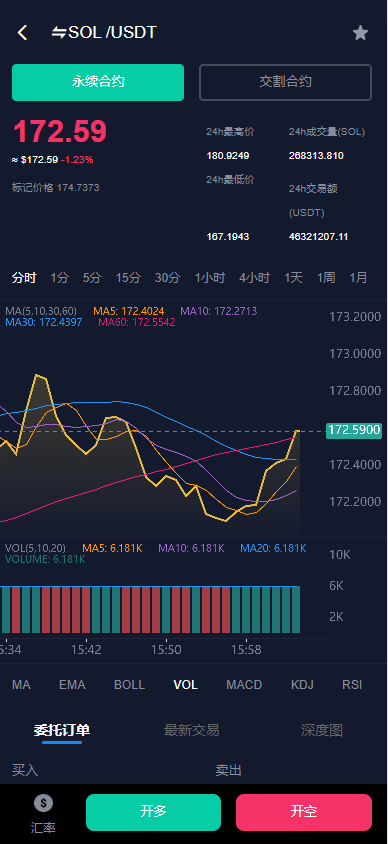Open the 深度图 depth chart tab
The height and width of the screenshot is (844, 388).
pyautogui.click(x=322, y=730)
